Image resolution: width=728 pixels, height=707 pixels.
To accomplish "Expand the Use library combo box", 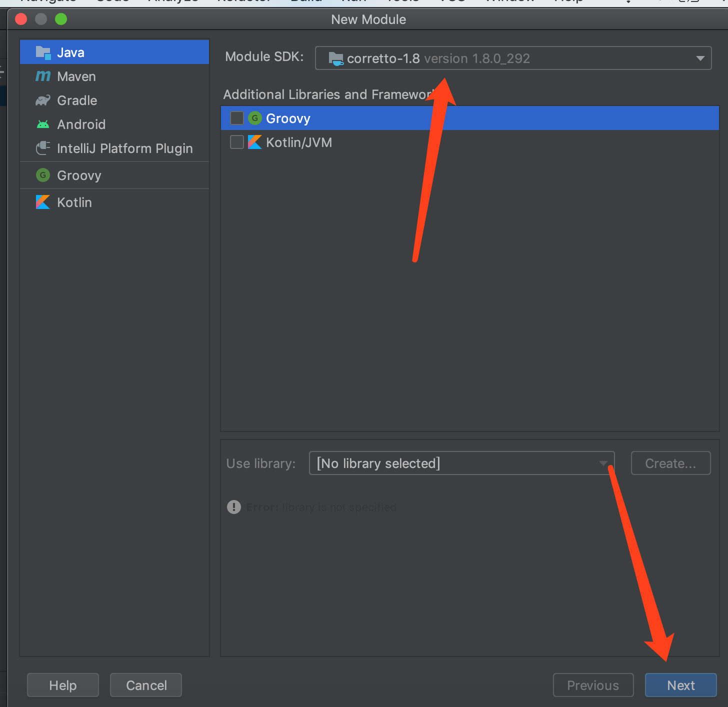I will point(461,463).
